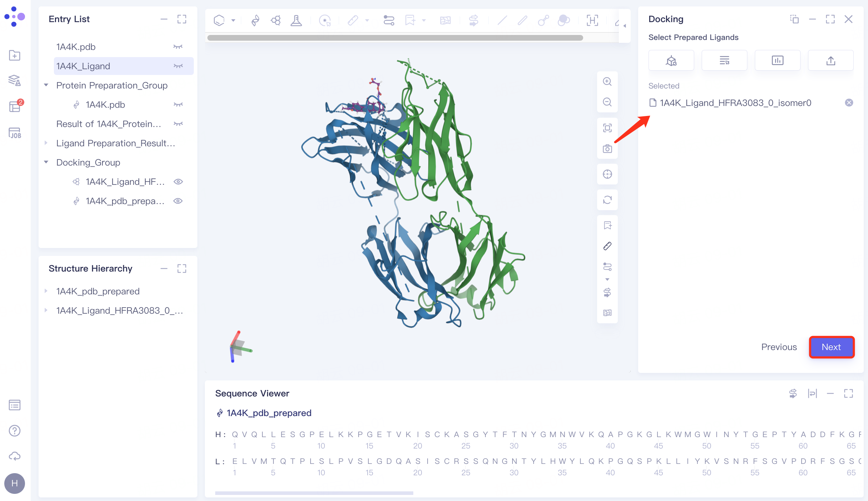Toggle visibility of 1A4K_Ligand entry
Image resolution: width=868 pixels, height=501 pixels.
pyautogui.click(x=178, y=66)
